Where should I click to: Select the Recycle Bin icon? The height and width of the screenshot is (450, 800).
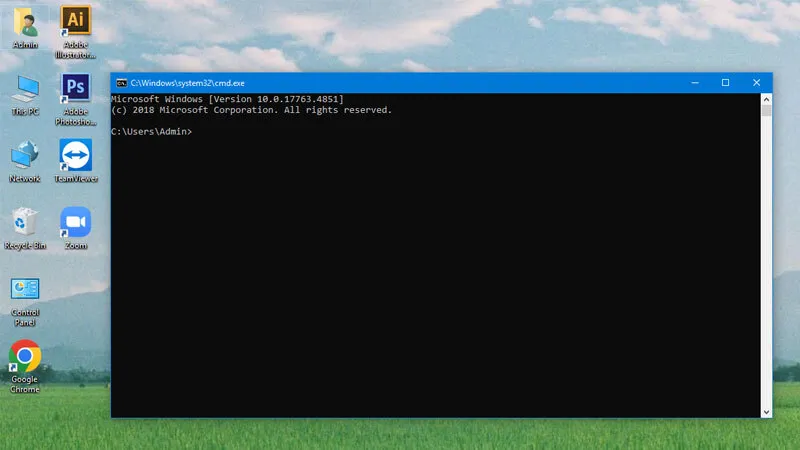[x=25, y=229]
